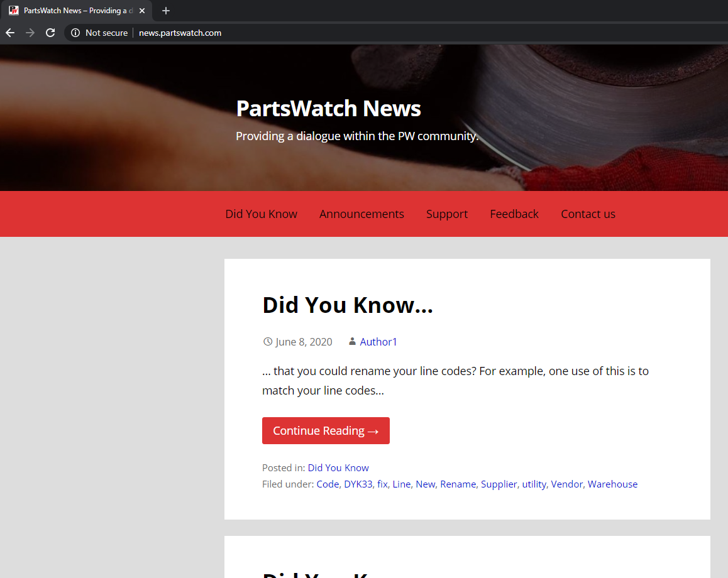The height and width of the screenshot is (578, 728).
Task: Click the browser forward arrow
Action: pos(30,33)
